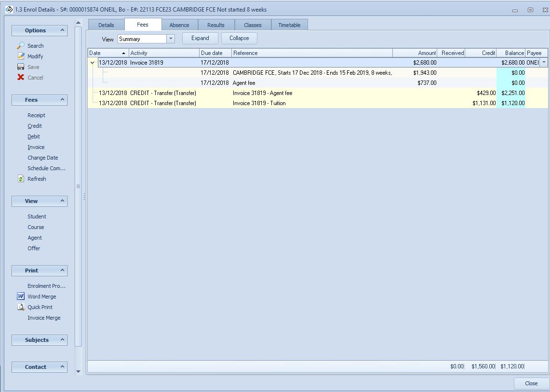Image resolution: width=550 pixels, height=392 pixels.
Task: Switch to the Timetable tab
Action: click(289, 25)
